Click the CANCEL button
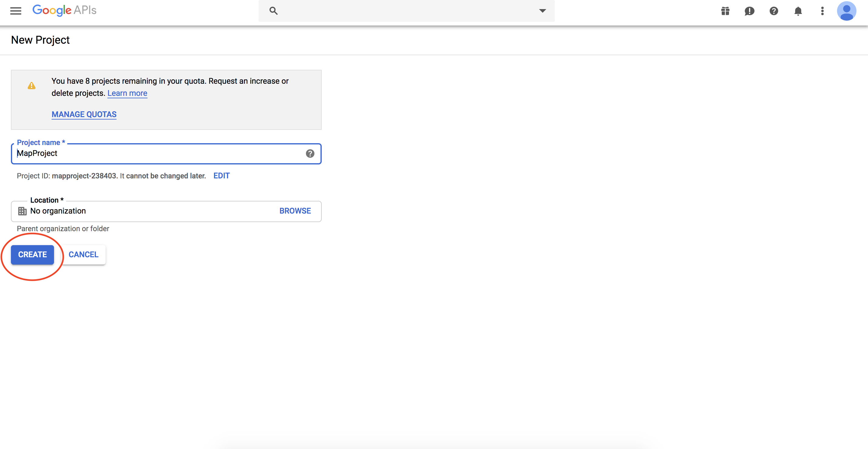 (x=83, y=255)
